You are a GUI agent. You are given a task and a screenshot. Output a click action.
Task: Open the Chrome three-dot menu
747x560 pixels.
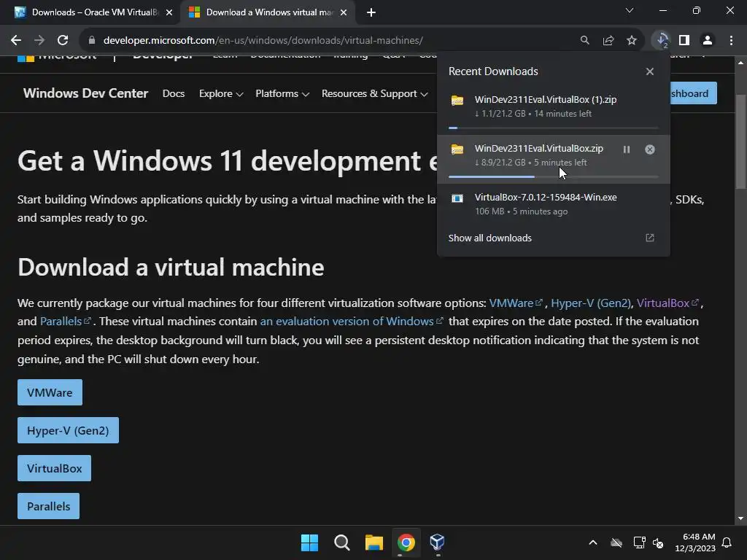click(731, 41)
